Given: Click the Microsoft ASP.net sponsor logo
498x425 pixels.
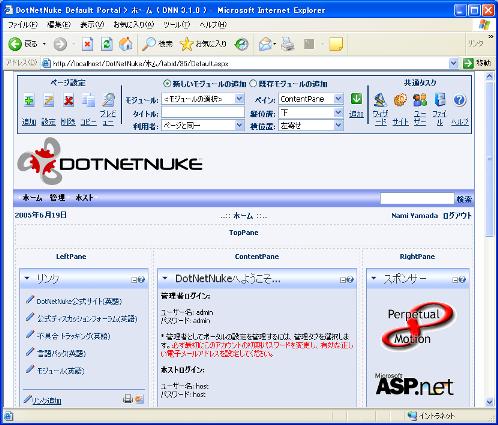Looking at the screenshot, I should (414, 384).
